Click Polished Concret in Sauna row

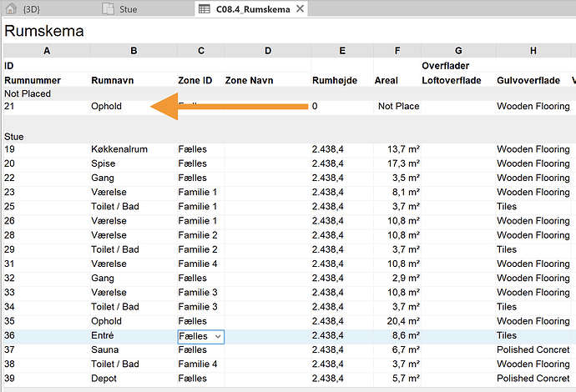[x=533, y=349]
